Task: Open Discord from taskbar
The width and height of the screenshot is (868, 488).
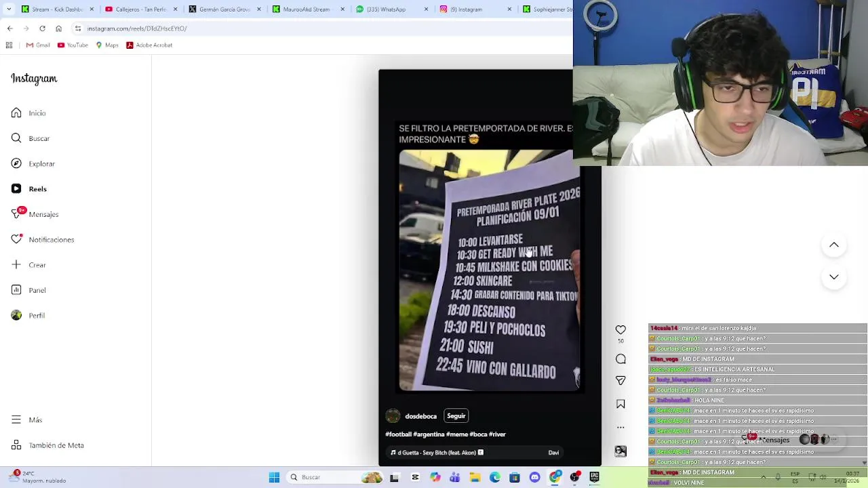Action: point(535,477)
